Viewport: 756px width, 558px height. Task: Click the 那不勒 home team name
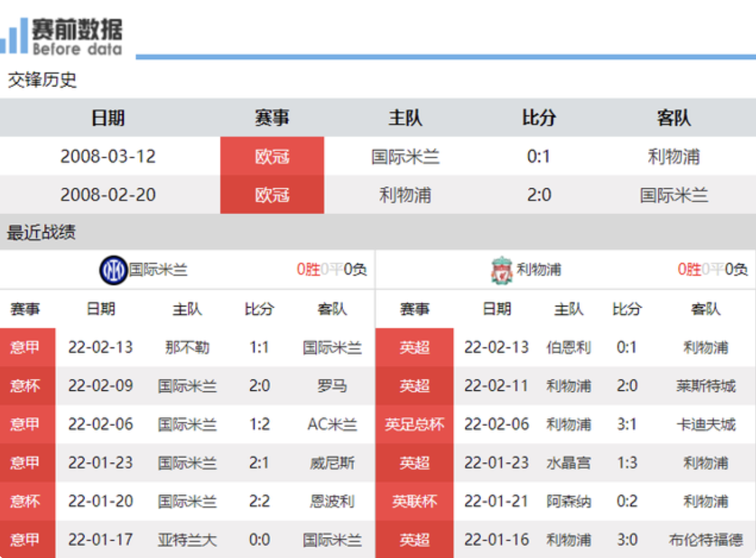pyautogui.click(x=187, y=348)
